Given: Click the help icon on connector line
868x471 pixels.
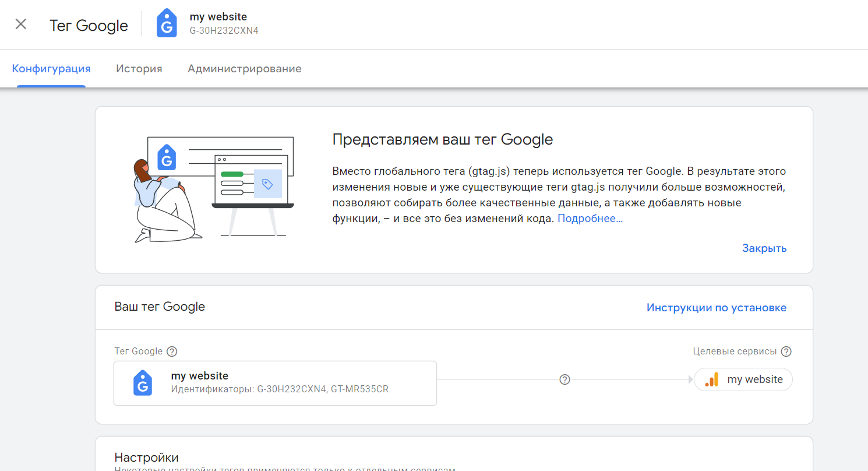Looking at the screenshot, I should point(564,380).
